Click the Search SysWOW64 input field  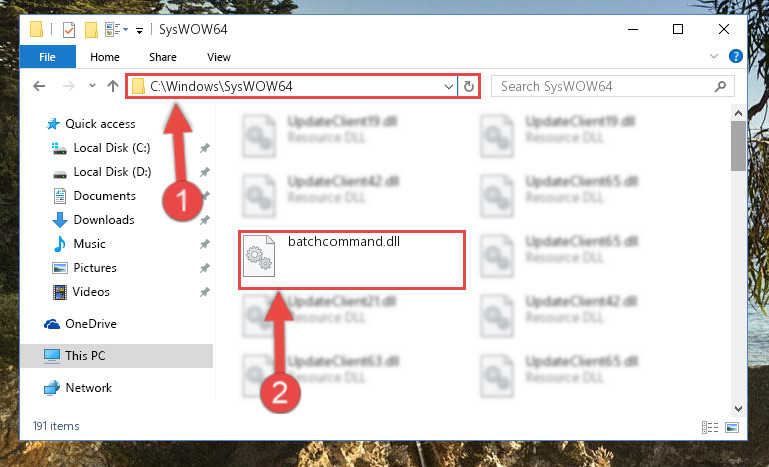604,87
